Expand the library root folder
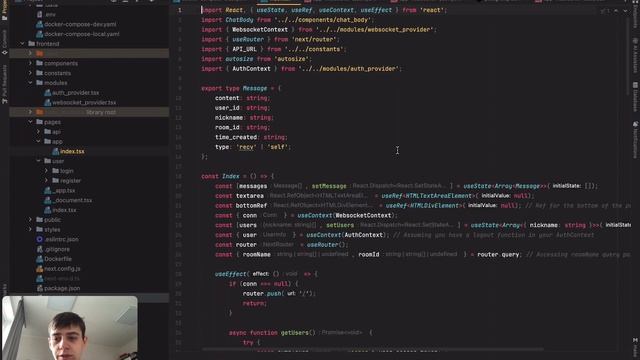This screenshot has height=360, width=640. click(x=30, y=112)
